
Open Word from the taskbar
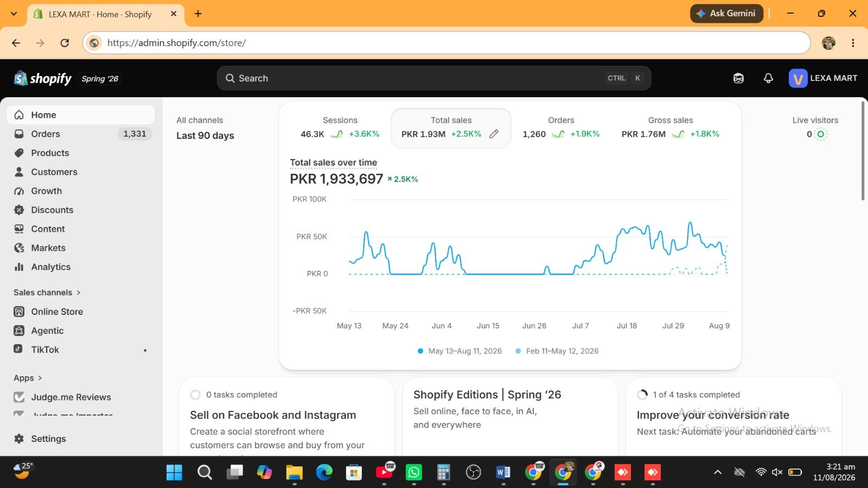(503, 473)
